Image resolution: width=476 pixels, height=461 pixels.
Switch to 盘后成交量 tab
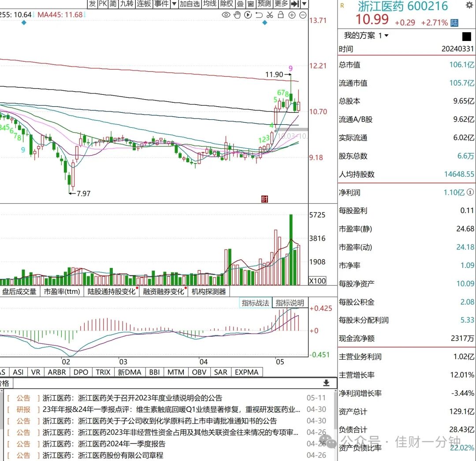click(20, 292)
